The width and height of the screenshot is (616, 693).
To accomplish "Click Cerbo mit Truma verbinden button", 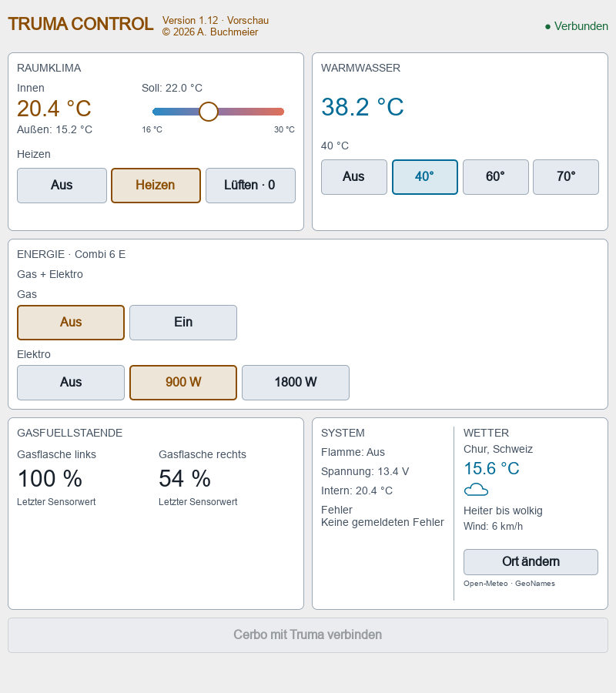I will (x=308, y=635).
